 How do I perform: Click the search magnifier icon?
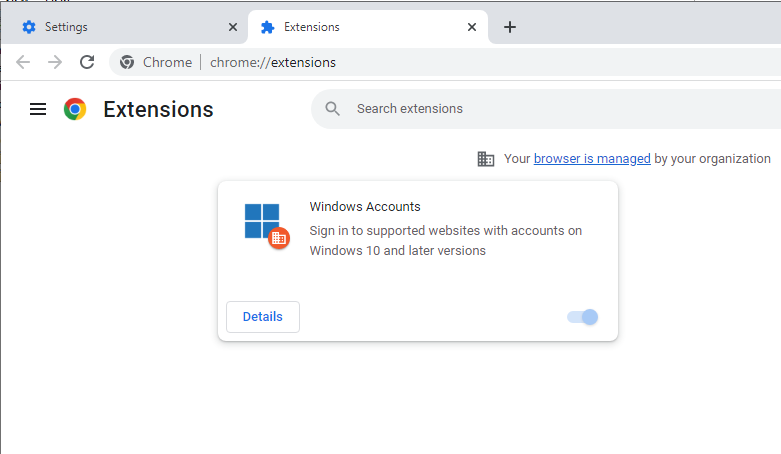pos(333,109)
